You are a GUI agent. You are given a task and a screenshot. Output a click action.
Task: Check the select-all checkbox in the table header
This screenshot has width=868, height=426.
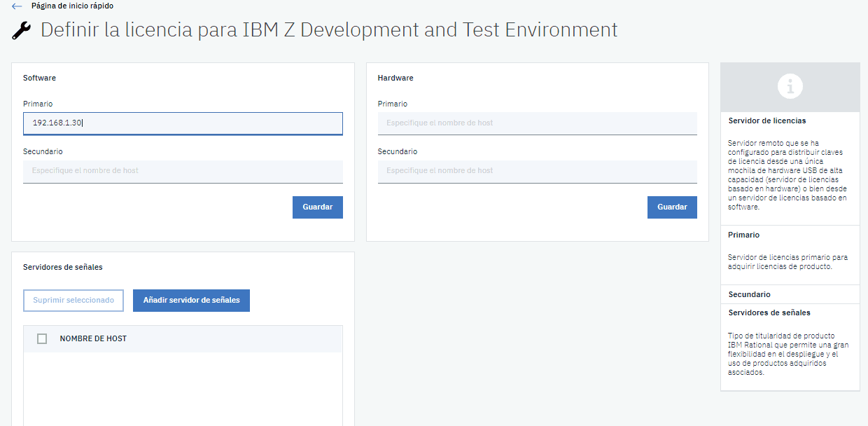coord(42,339)
